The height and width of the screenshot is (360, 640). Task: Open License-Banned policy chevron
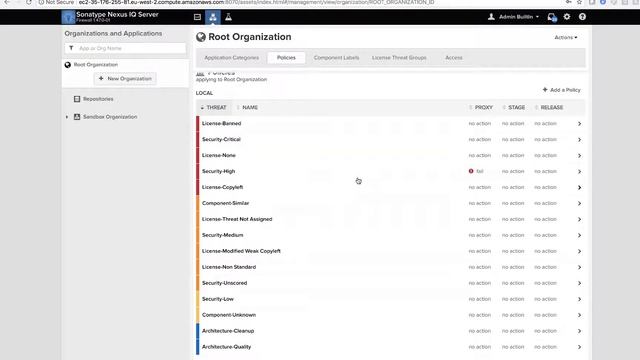pyautogui.click(x=579, y=124)
